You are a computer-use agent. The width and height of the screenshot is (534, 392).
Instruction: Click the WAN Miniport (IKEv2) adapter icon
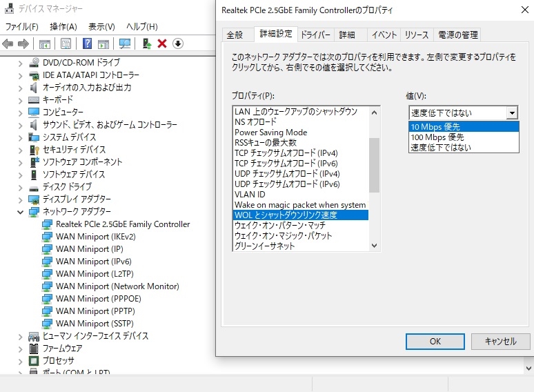[47, 236]
